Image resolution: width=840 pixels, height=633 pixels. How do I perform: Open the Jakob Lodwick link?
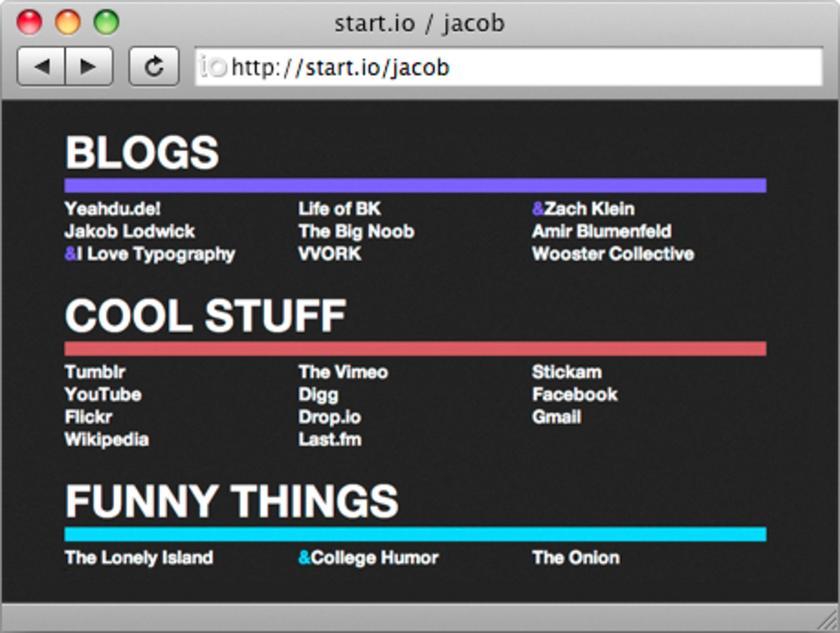[x=129, y=231]
